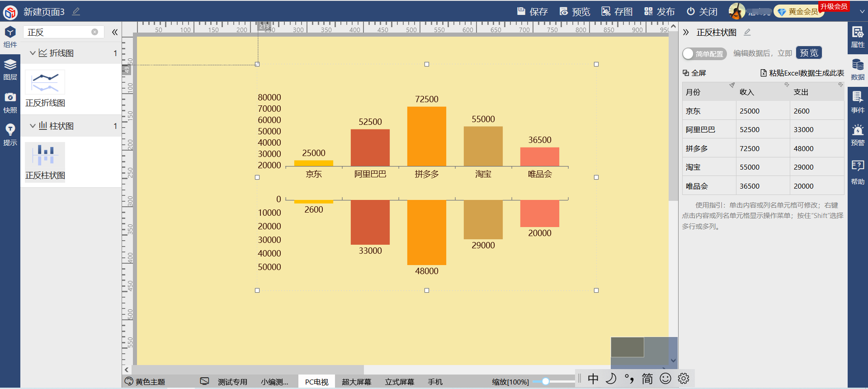Viewport: 868px width, 389px height.
Task: Open the 组件 components panel
Action: tap(10, 37)
